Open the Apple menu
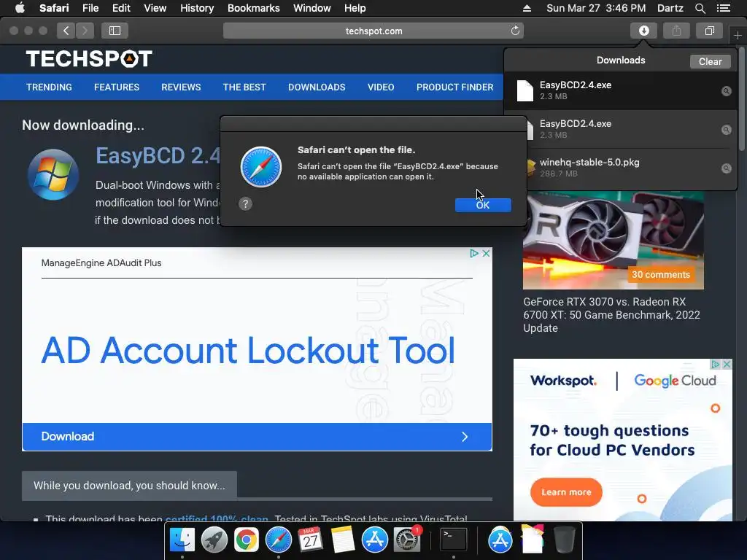 tap(20, 8)
